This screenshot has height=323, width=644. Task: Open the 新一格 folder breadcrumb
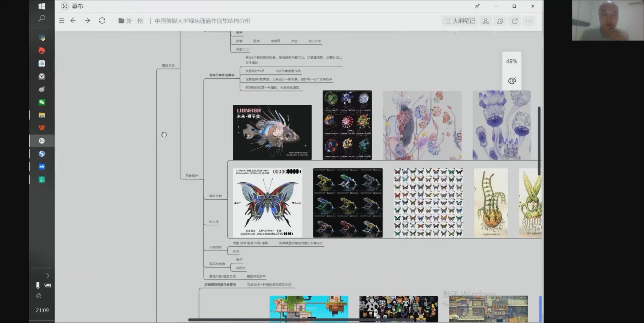[x=131, y=21]
